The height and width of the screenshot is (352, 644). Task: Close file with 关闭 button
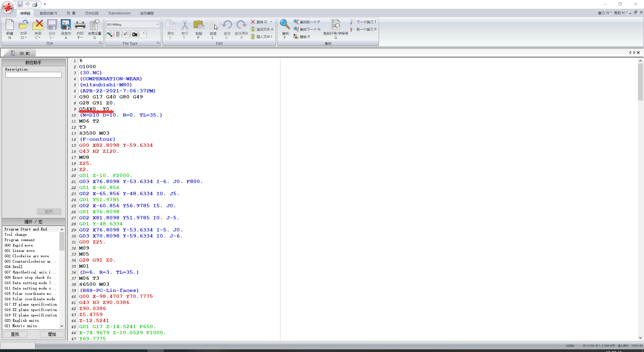coord(38,29)
